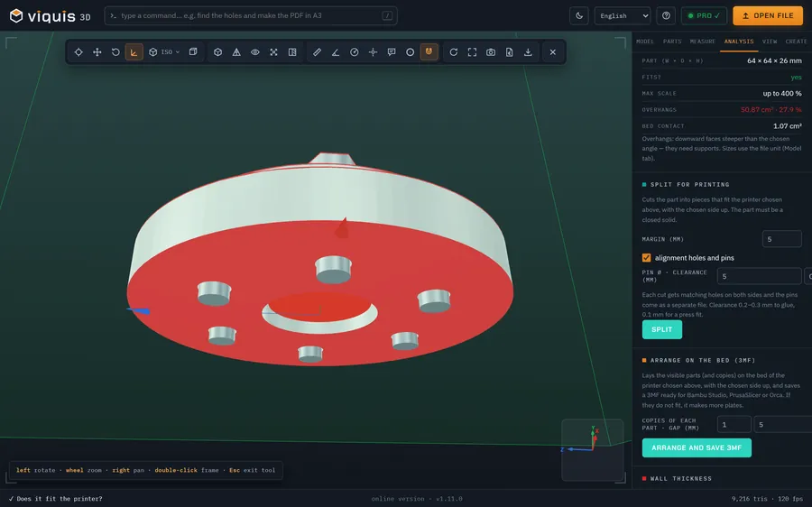Image resolution: width=812 pixels, height=507 pixels.
Task: Click the axis orientation gizmo
Action: tap(592, 449)
